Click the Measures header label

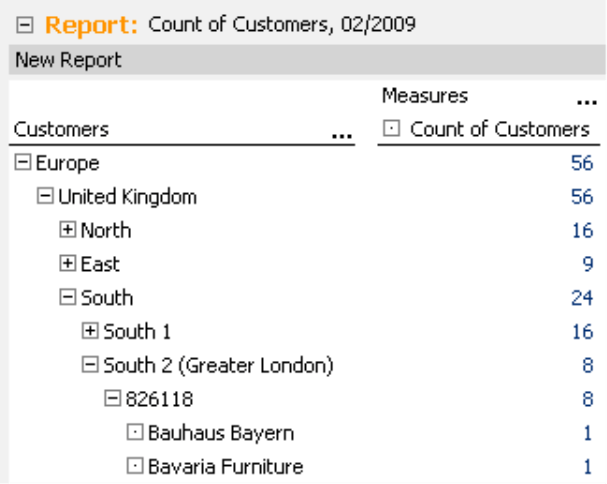tap(425, 96)
